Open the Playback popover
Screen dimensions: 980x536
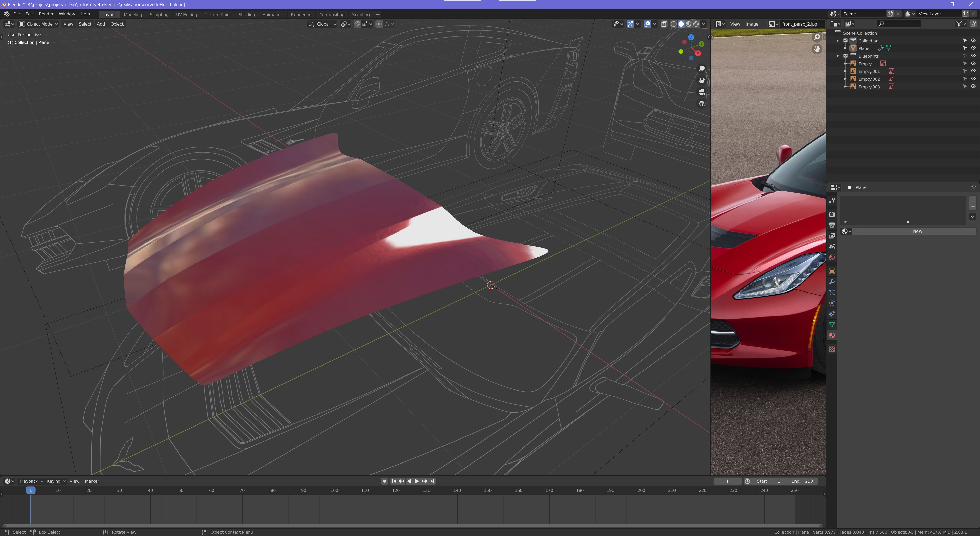(x=31, y=481)
